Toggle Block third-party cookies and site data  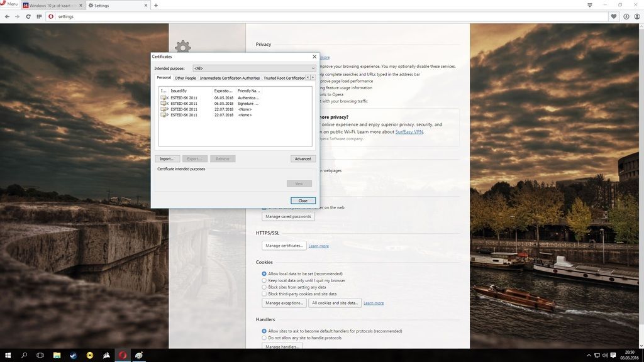tap(264, 294)
